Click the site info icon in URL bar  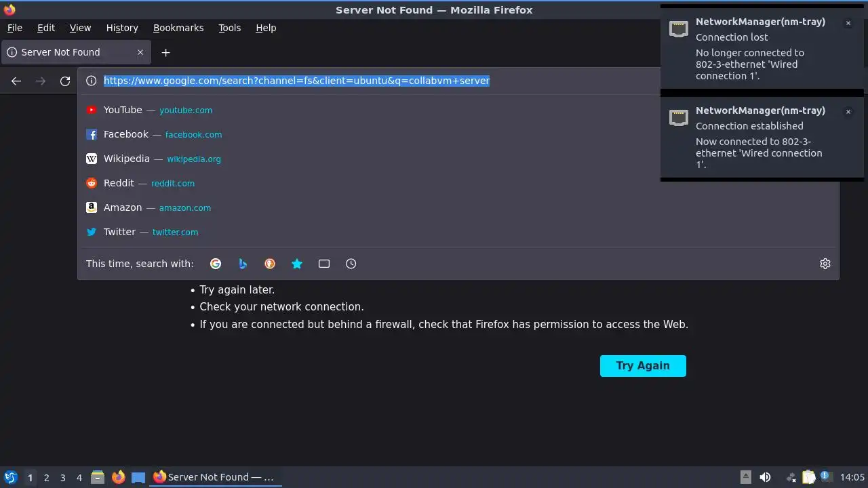click(92, 81)
